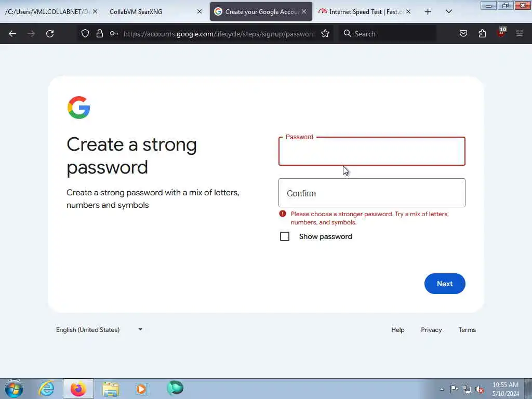Open Windows Explorer folder taskbar icon

click(111, 389)
